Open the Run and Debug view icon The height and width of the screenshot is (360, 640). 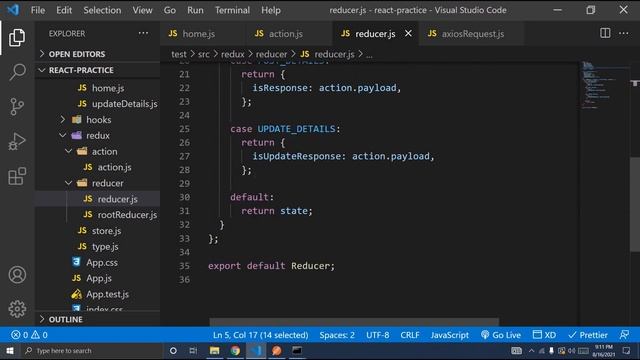pyautogui.click(x=17, y=141)
